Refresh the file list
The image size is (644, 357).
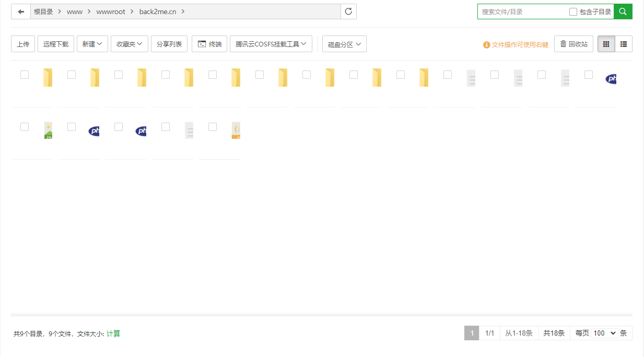[348, 11]
